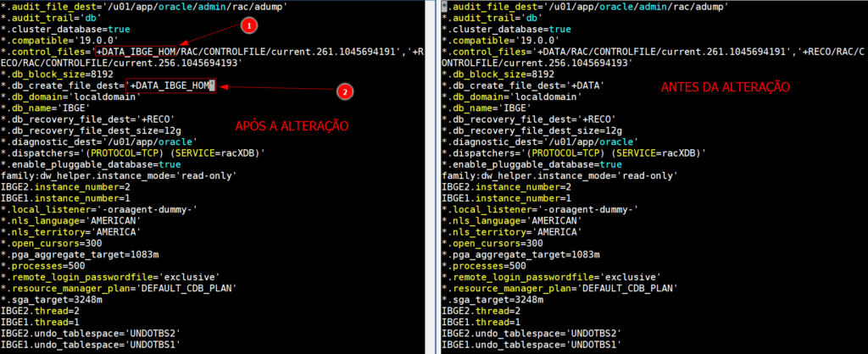The image size is (868, 354).
Task: Click the red circle marker numbered 1
Action: pos(248,27)
